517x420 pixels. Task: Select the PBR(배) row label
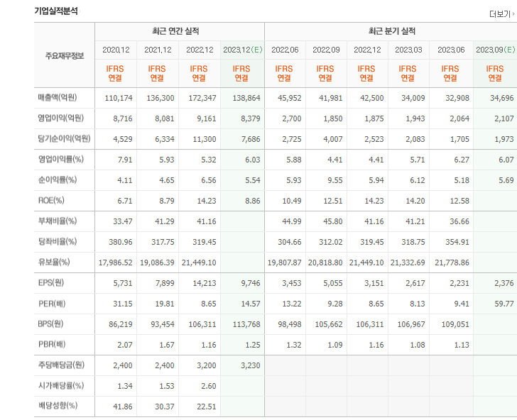point(52,344)
